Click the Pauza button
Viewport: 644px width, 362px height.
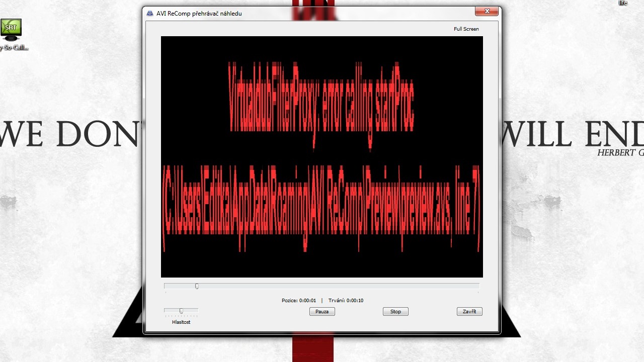click(x=322, y=312)
